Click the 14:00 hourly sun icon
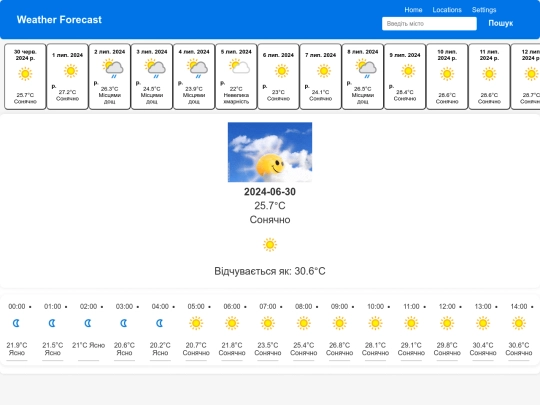The height and width of the screenshot is (405, 540). tap(518, 323)
